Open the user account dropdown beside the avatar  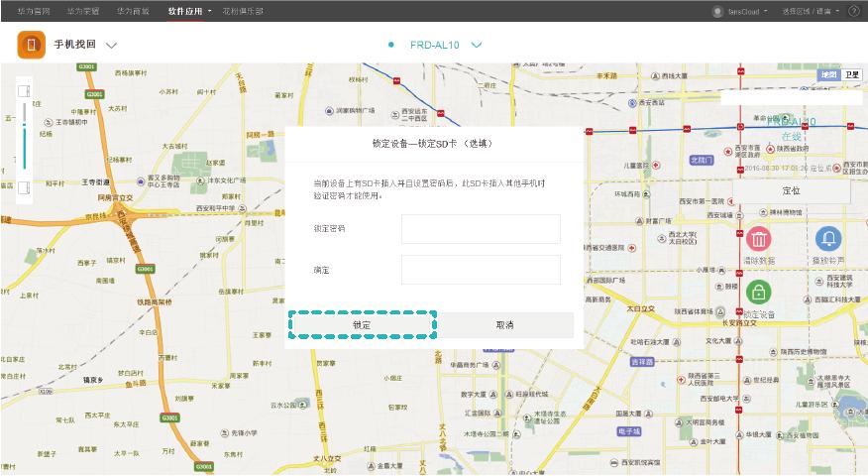pos(748,11)
